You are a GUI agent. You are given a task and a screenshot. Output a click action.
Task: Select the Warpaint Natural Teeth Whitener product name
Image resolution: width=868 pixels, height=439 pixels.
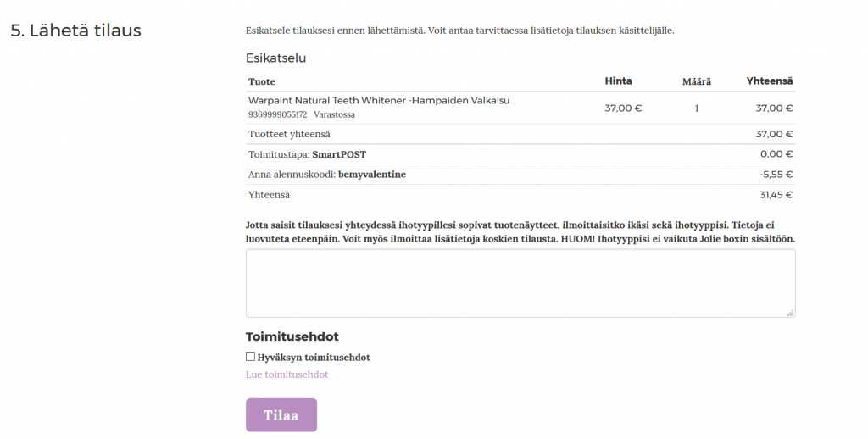378,100
